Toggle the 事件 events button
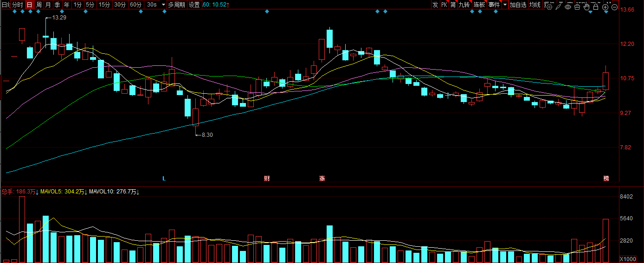 [x=494, y=5]
